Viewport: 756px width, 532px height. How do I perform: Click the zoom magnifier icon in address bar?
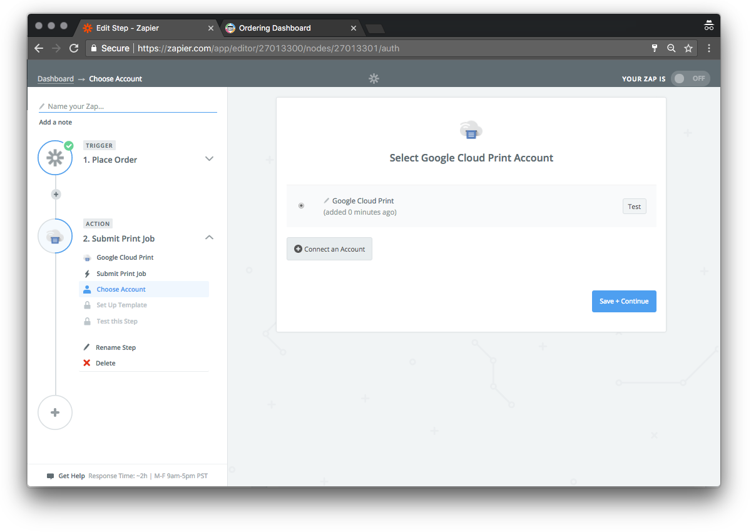[x=672, y=48]
